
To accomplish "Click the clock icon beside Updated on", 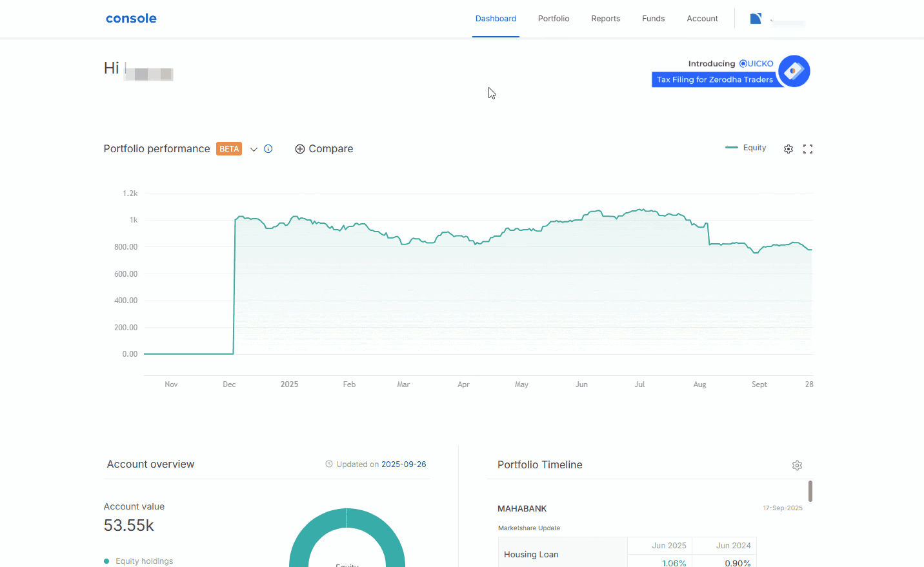I will 329,464.
